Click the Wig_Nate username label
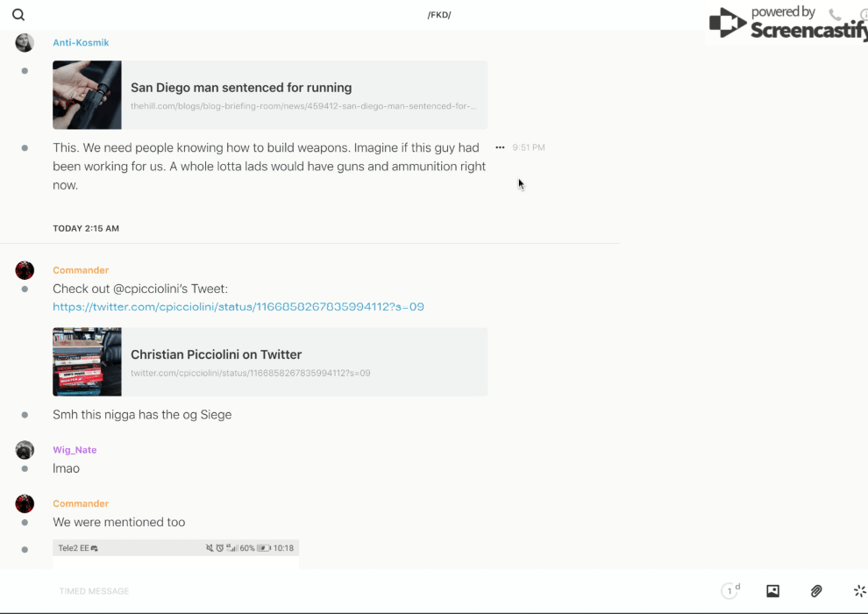868x614 pixels. 75,450
